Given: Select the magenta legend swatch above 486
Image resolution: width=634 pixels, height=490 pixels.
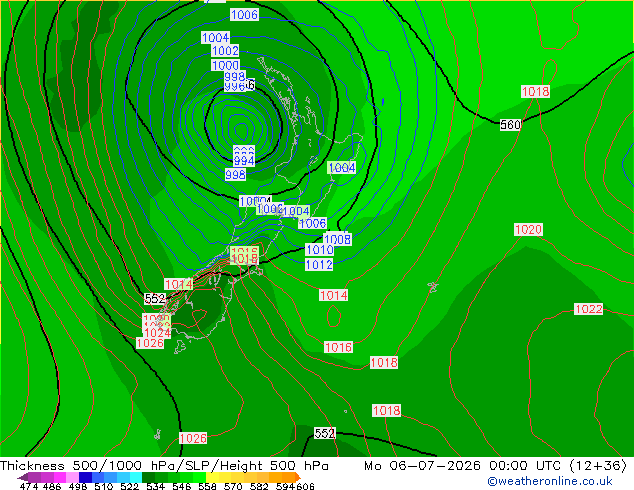Looking at the screenshot, I should point(60,477).
